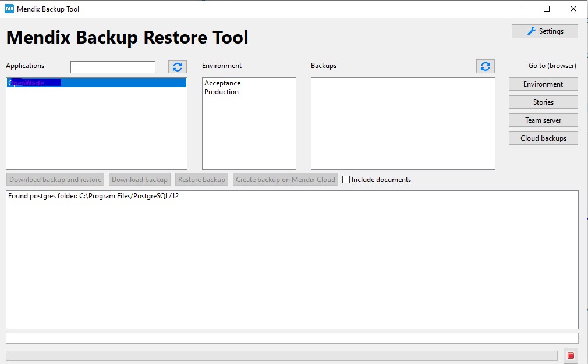Select the Acceptance environment

[x=222, y=83]
